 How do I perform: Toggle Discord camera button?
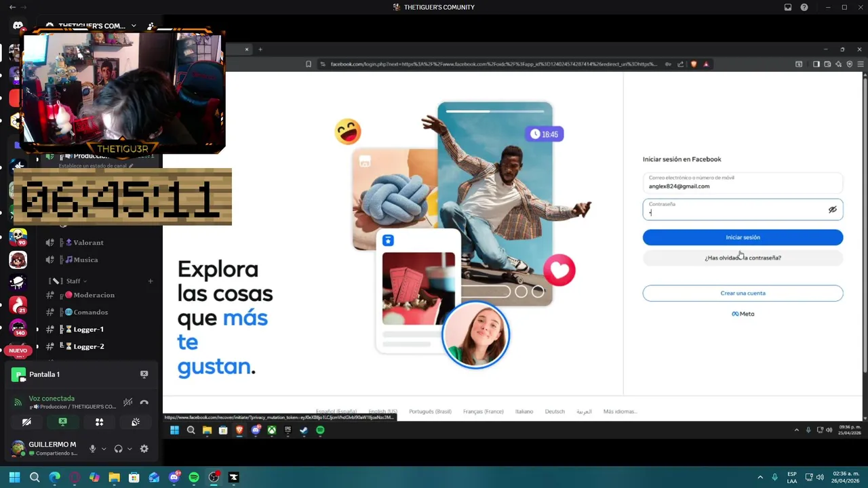click(26, 422)
